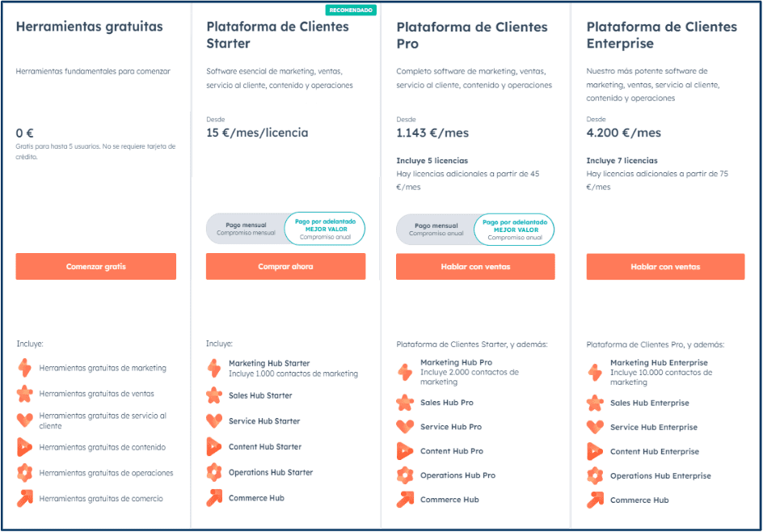This screenshot has width=763, height=532.
Task: Click the Comprar ahora button
Action: (x=285, y=266)
